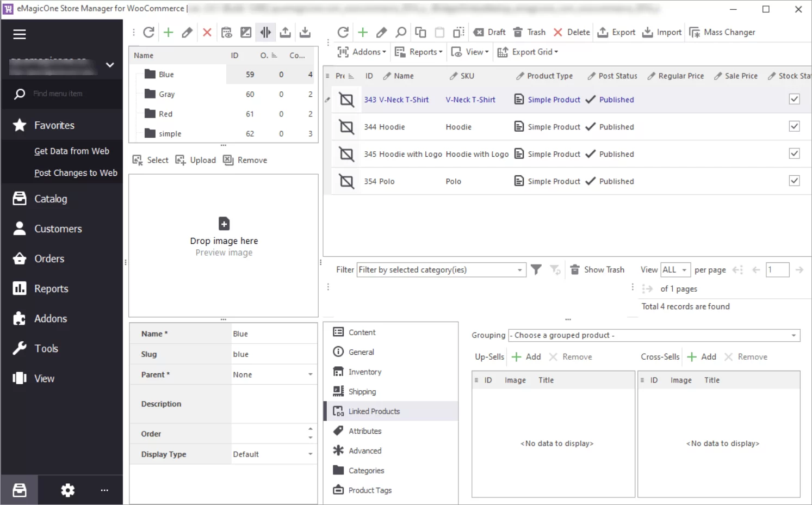Open the Attributes section
The width and height of the screenshot is (812, 505).
coord(364,430)
